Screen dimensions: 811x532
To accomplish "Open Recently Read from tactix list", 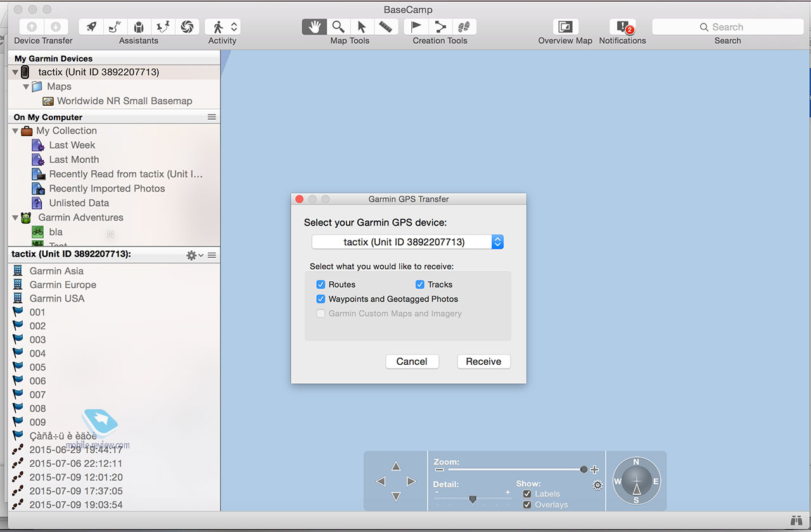I will [126, 174].
